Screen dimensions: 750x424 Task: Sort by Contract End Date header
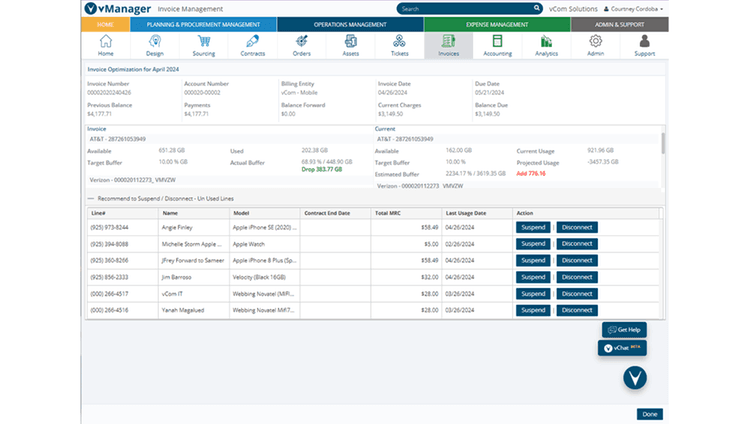tap(335, 213)
